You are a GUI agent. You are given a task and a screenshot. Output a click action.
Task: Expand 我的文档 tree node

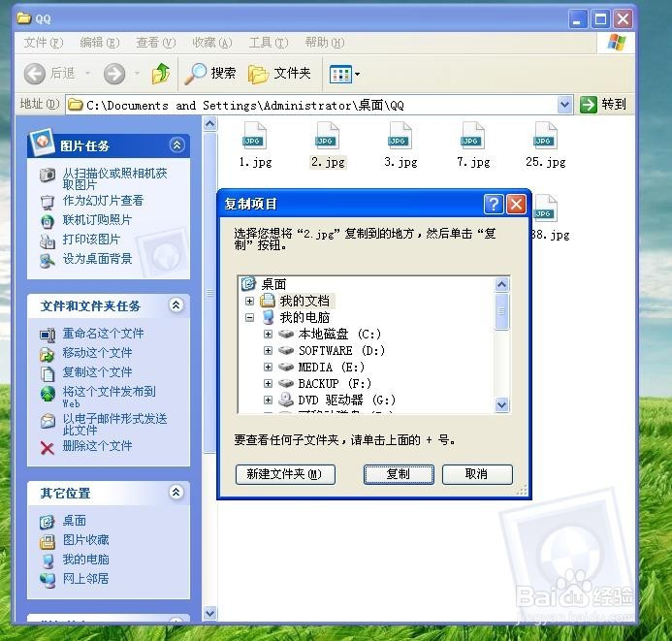(249, 301)
